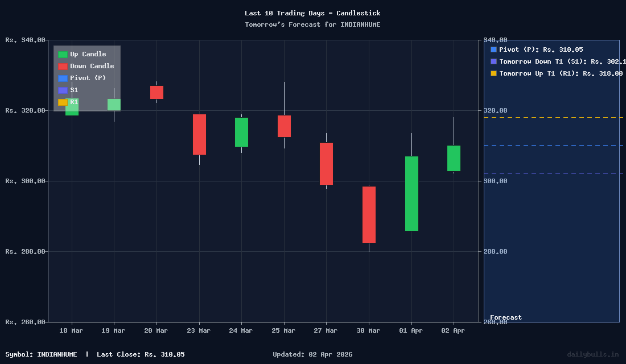
Task: Select the Tomorrow Down T1 (S1) marker icon
Action: pyautogui.click(x=492, y=61)
